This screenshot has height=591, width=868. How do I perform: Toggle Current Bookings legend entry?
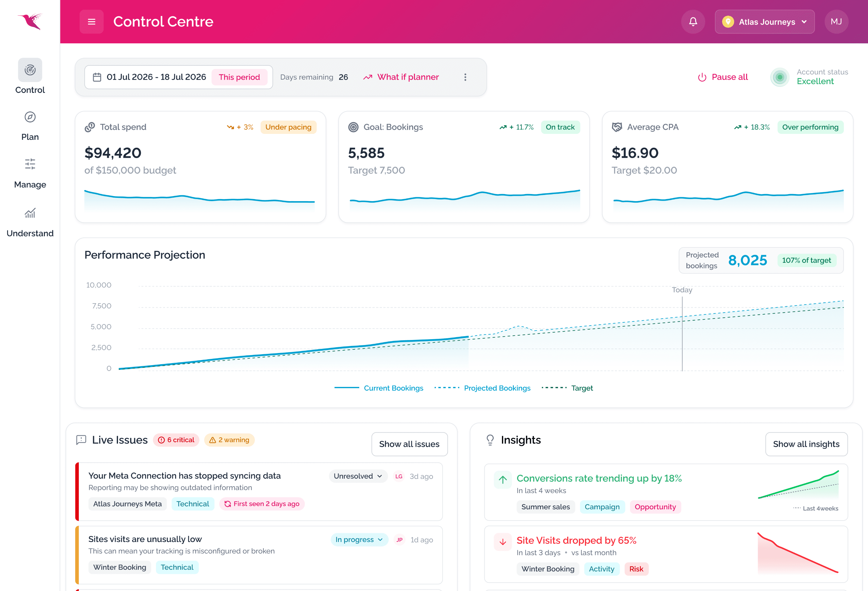point(379,388)
